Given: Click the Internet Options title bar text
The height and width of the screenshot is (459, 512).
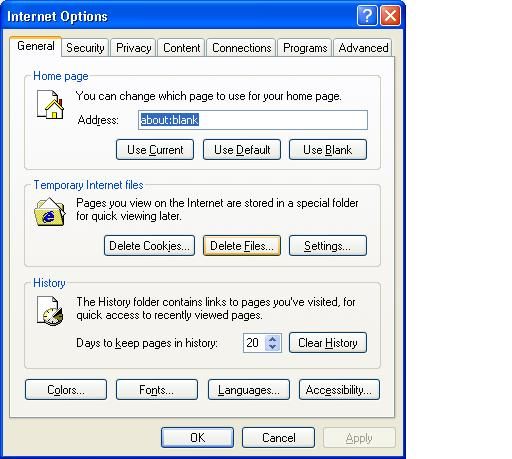Looking at the screenshot, I should pos(57,16).
